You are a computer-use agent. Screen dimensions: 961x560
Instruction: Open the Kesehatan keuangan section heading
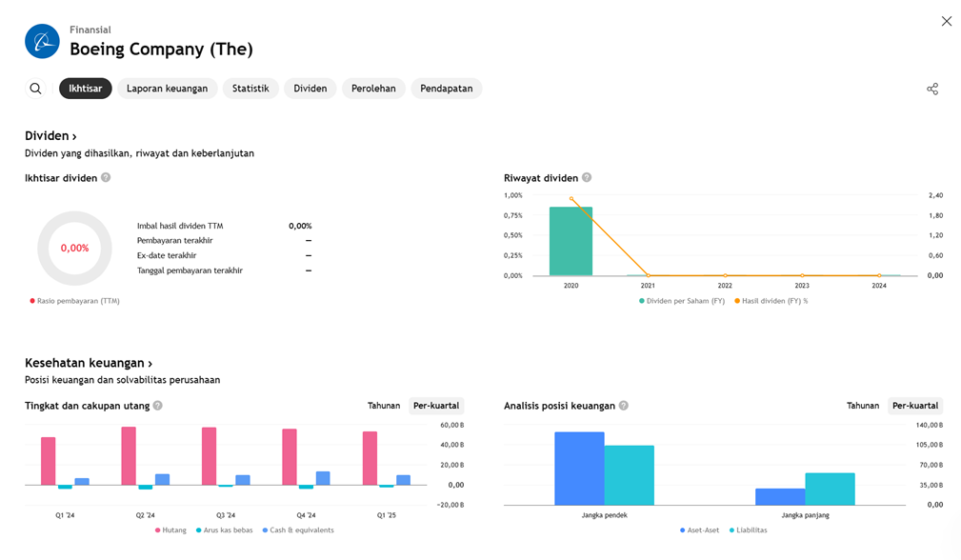click(89, 363)
